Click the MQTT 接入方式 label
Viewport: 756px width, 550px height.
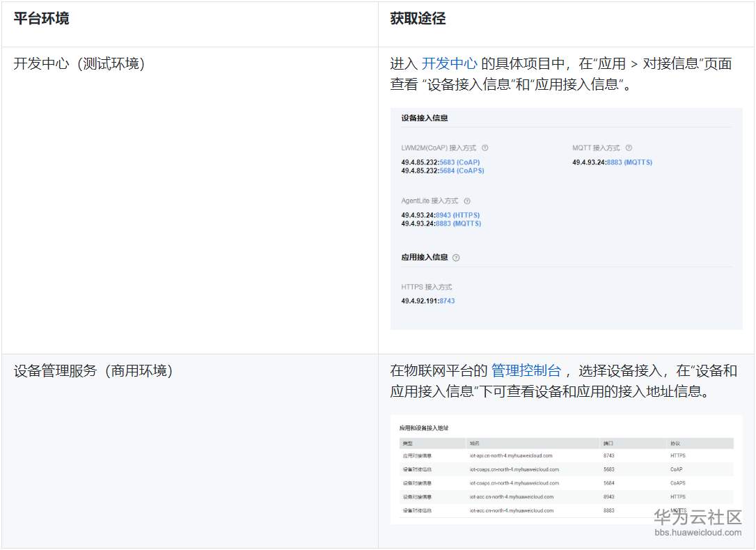[x=596, y=148]
